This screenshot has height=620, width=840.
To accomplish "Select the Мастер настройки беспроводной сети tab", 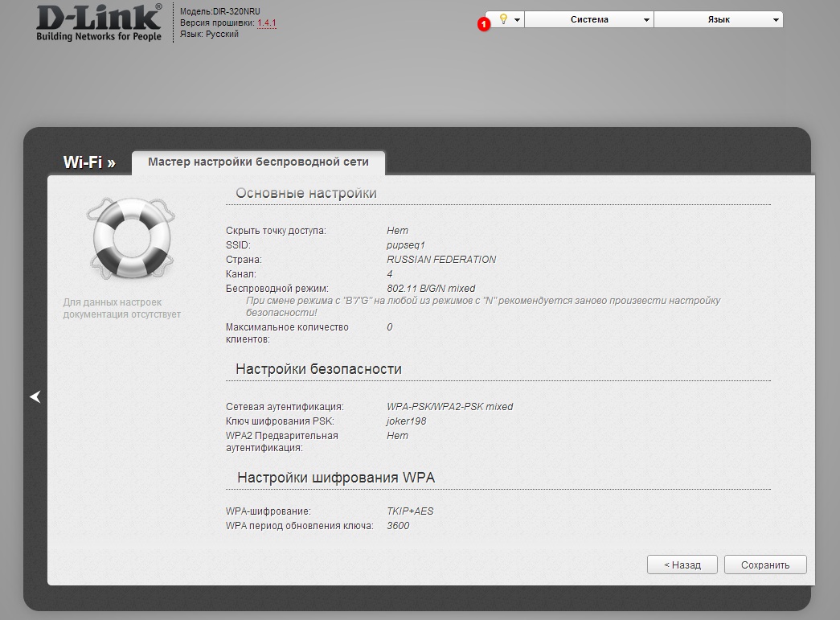I will pyautogui.click(x=258, y=162).
